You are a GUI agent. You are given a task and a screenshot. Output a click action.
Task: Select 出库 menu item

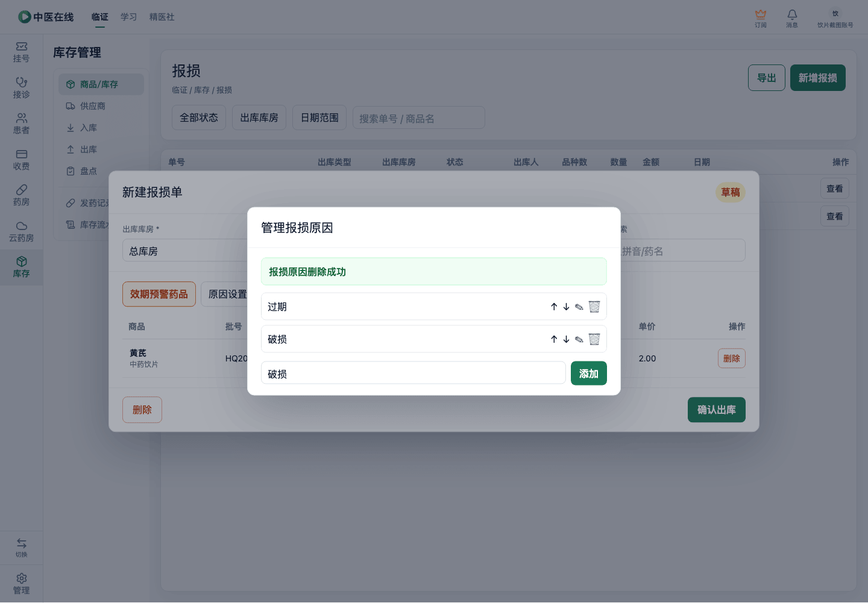coord(101,149)
